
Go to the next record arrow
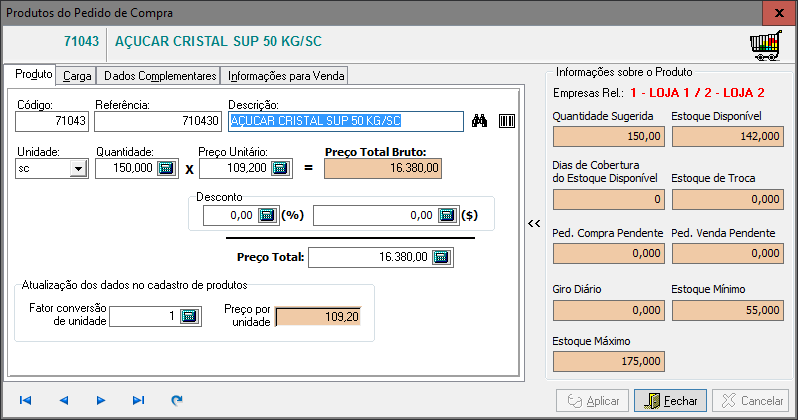pyautogui.click(x=100, y=400)
